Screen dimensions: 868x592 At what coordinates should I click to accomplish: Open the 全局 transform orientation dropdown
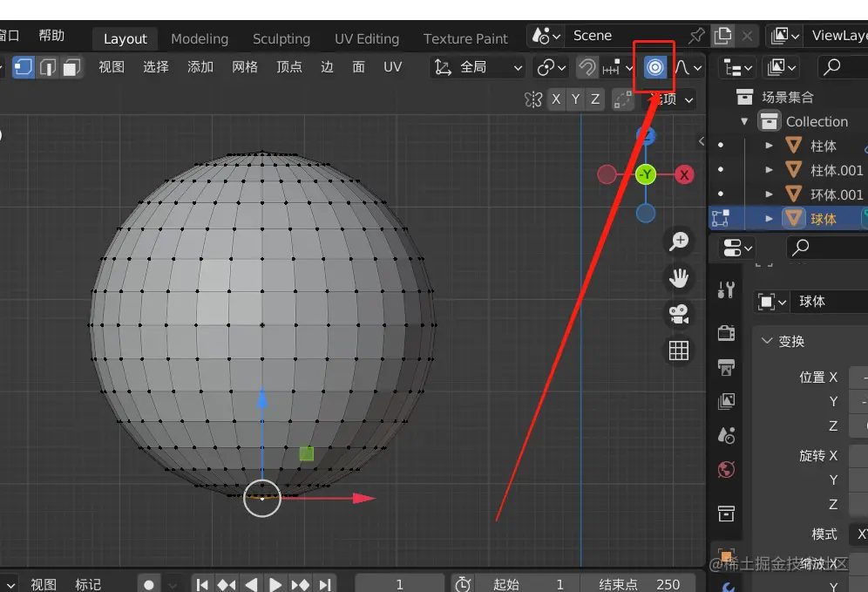click(x=478, y=67)
